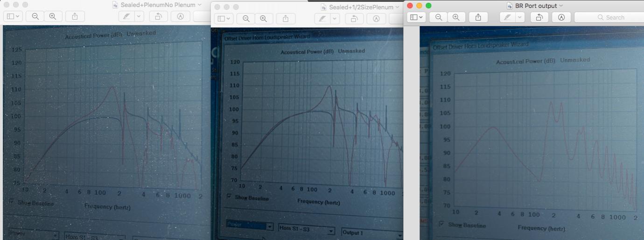The width and height of the screenshot is (644, 240).
Task: Click green full-screen button of BR Port output
Action: click(429, 6)
